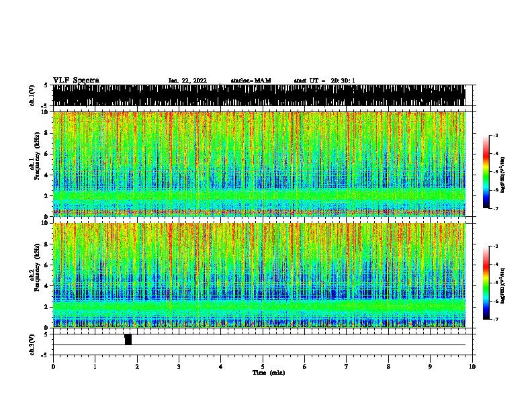
Task: Click the ch.1 frequency tick label "8"
Action: click(x=47, y=133)
